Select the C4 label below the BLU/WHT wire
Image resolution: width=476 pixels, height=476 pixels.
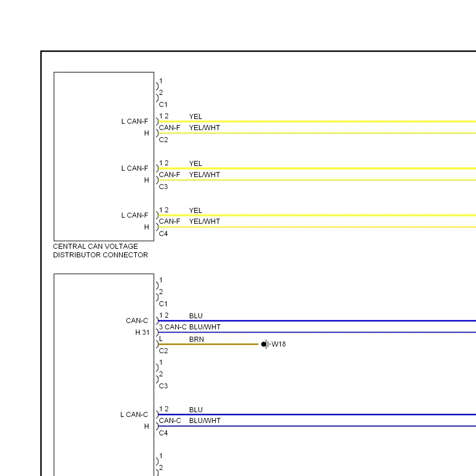coord(163,433)
